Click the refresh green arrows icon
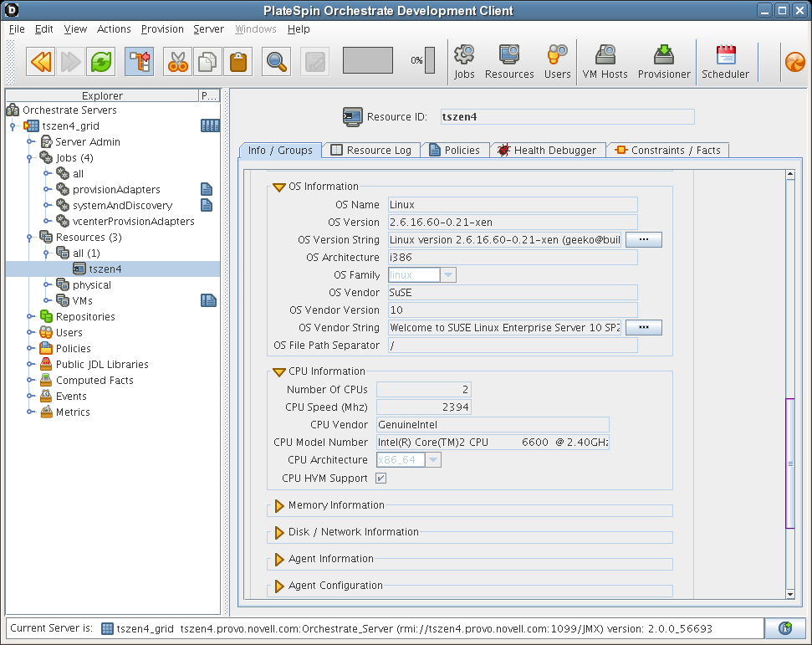812x645 pixels. (x=101, y=61)
